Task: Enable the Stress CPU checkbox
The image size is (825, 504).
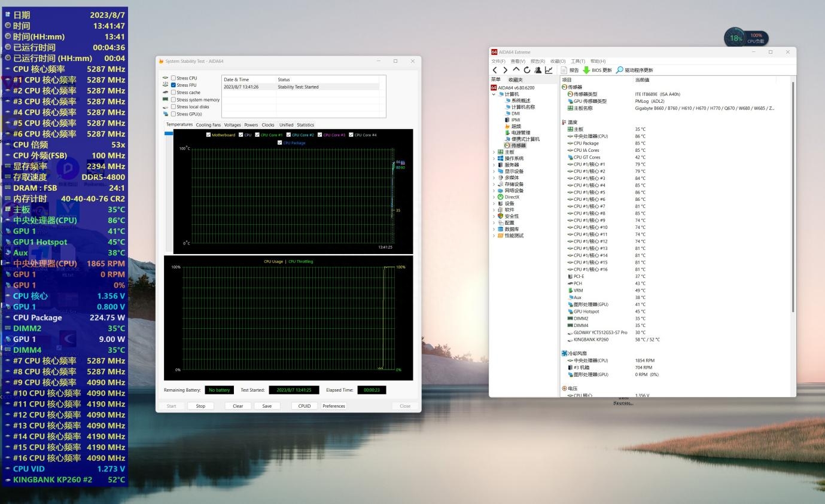Action: pyautogui.click(x=173, y=78)
